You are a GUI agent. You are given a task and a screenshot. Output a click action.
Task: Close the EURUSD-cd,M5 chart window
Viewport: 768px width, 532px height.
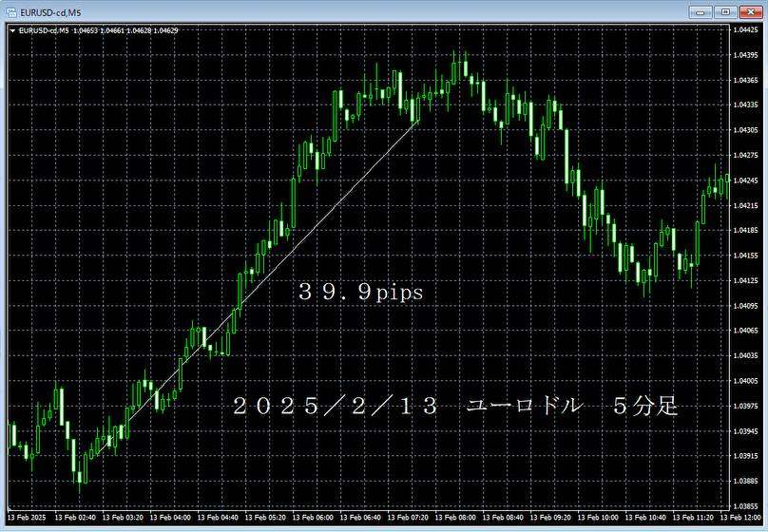(x=750, y=10)
